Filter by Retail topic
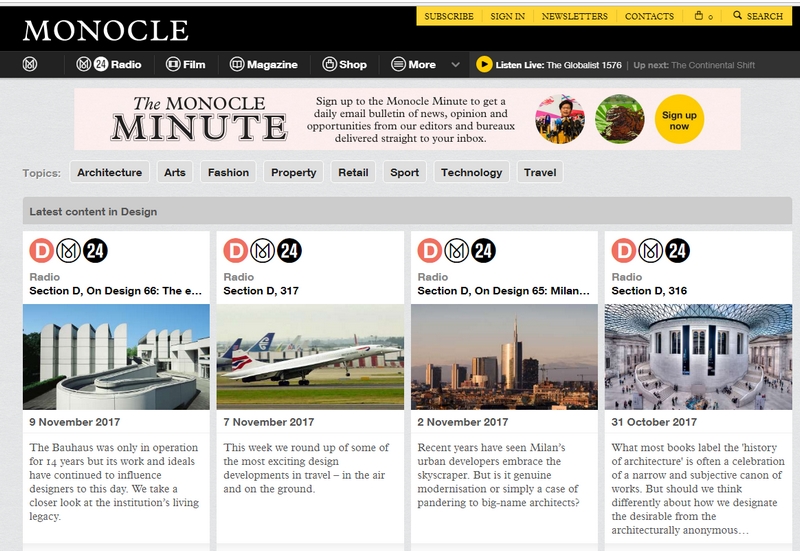This screenshot has height=551, width=800. pyautogui.click(x=353, y=172)
